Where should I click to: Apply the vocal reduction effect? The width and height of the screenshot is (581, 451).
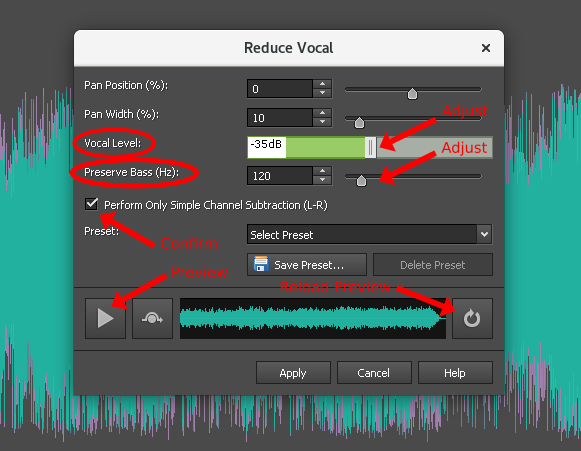pos(293,373)
